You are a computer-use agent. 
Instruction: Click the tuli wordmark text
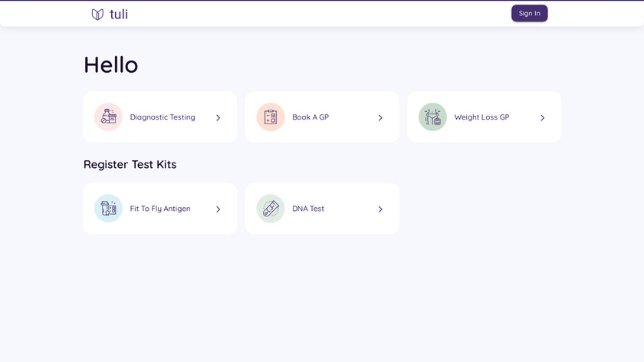119,14
